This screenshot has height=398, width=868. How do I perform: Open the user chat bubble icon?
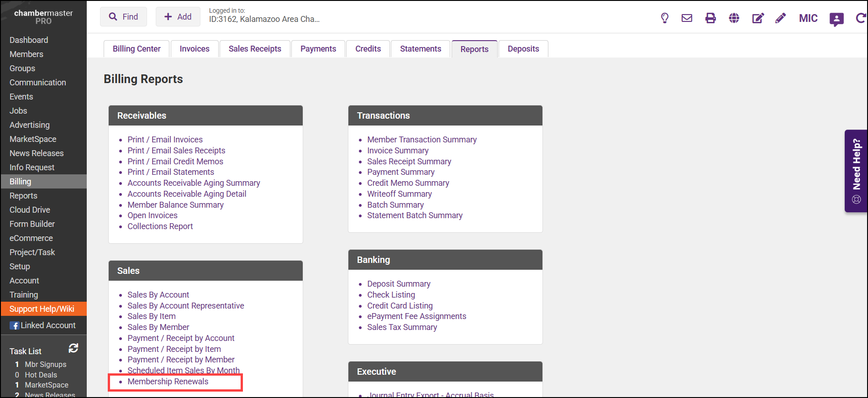pos(836,19)
